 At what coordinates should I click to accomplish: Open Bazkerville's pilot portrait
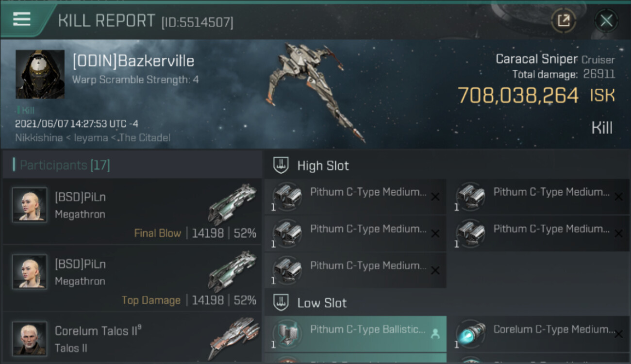(x=40, y=74)
